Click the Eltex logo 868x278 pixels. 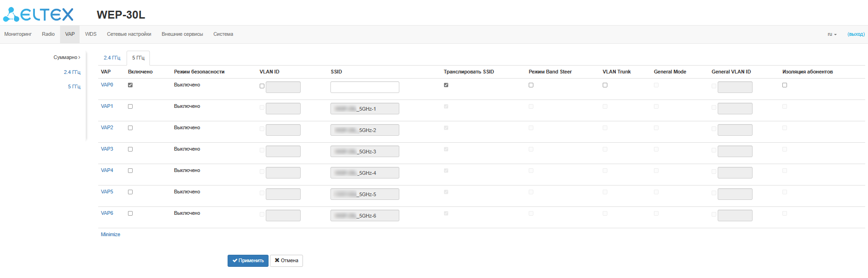[39, 14]
